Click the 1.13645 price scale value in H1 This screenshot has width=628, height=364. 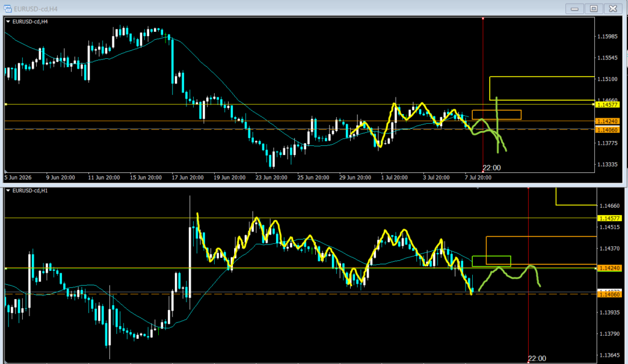click(610, 355)
